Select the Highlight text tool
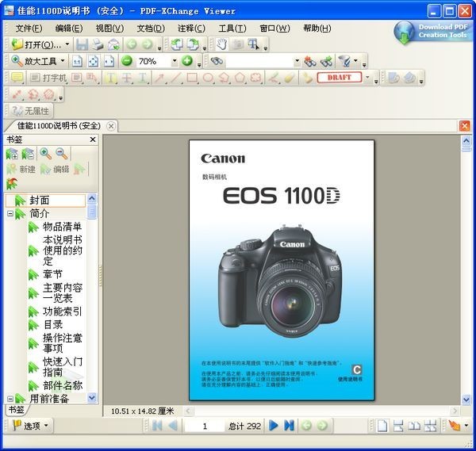The width and height of the screenshot is (476, 451). coord(110,78)
